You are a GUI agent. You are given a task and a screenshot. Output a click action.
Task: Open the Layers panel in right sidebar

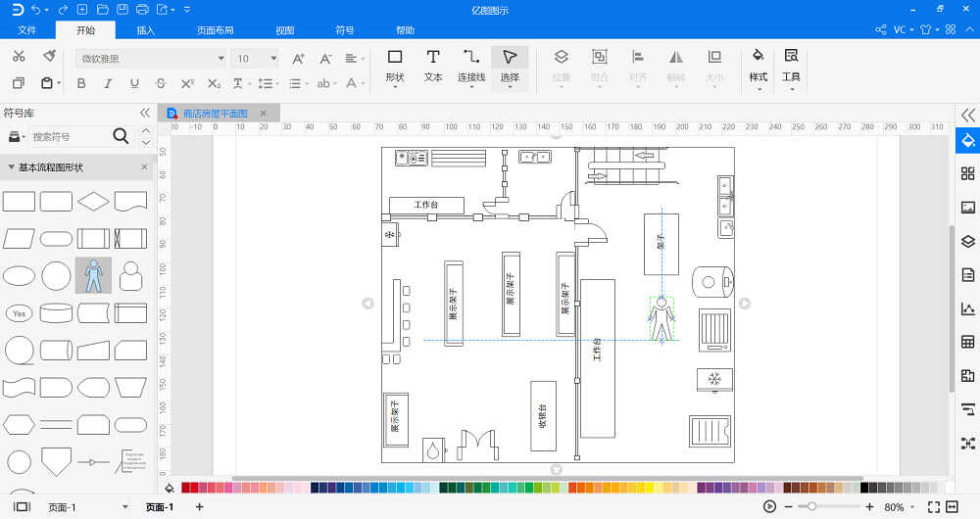(967, 241)
